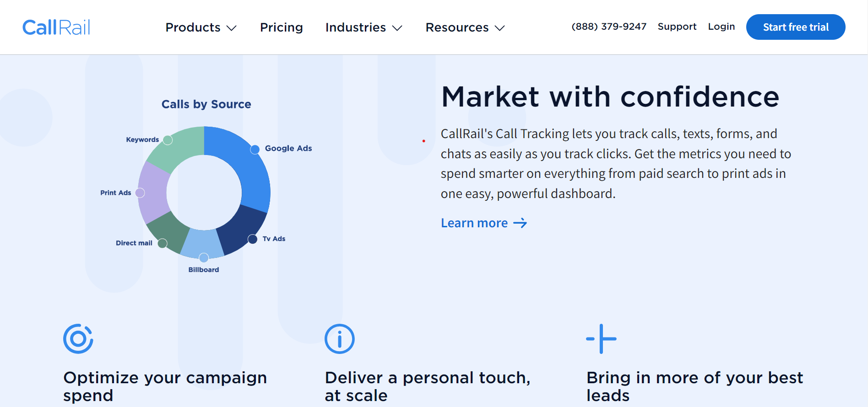
Task: Select the Keywords point on the chart
Action: point(167,140)
